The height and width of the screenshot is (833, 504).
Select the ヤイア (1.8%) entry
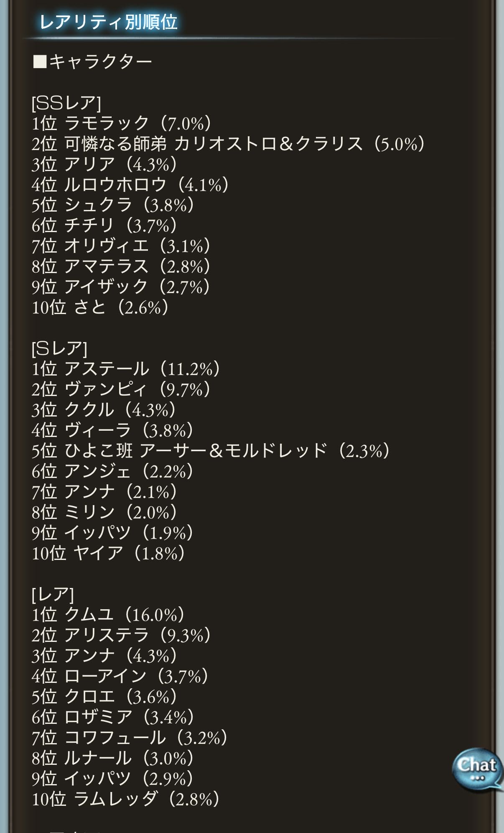[x=108, y=553]
